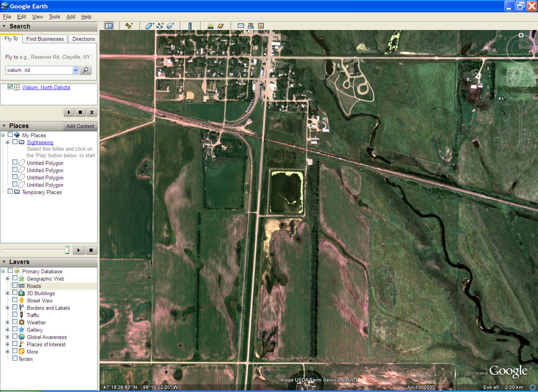Open the Sightseeing link in Places
This screenshot has height=392, width=538.
(40, 142)
